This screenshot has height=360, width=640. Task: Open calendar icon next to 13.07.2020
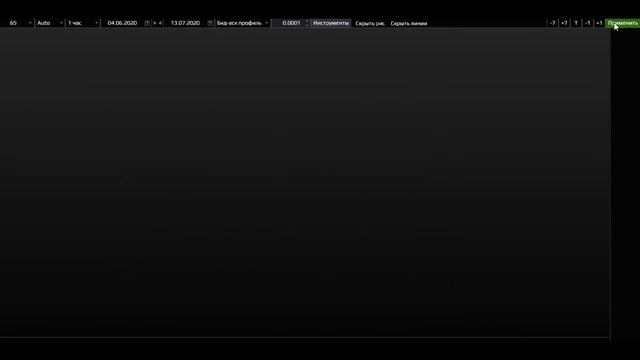pos(210,23)
